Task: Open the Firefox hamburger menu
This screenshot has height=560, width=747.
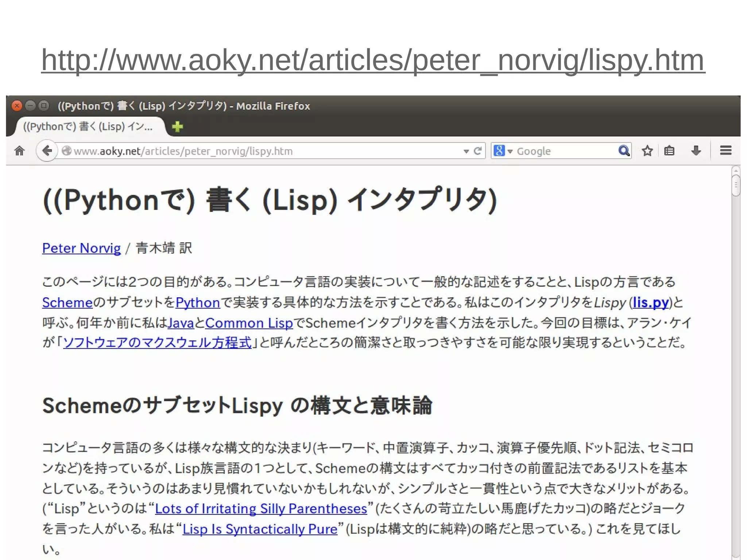Action: tap(726, 151)
